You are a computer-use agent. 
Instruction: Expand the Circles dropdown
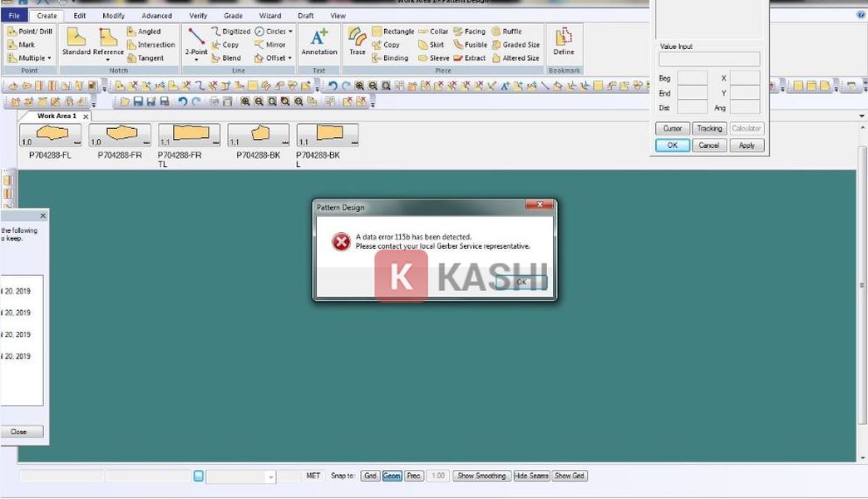coord(290,32)
